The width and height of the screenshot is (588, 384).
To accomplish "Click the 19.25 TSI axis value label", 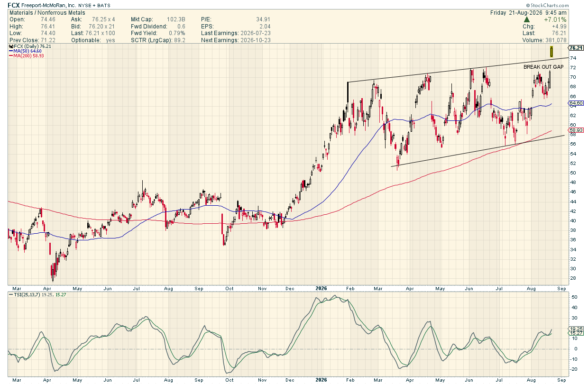I will coord(575,329).
